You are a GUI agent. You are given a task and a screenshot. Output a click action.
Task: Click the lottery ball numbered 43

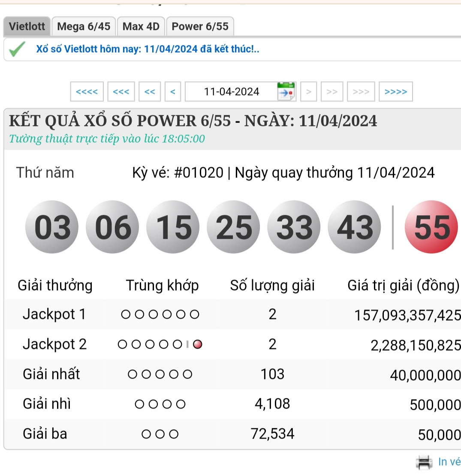[x=354, y=227]
